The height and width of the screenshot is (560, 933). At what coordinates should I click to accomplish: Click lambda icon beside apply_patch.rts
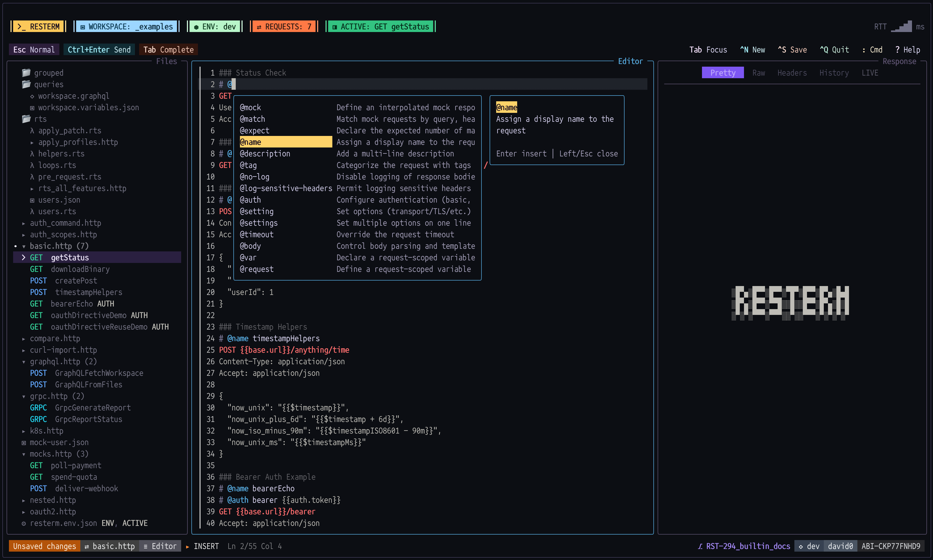coord(32,131)
